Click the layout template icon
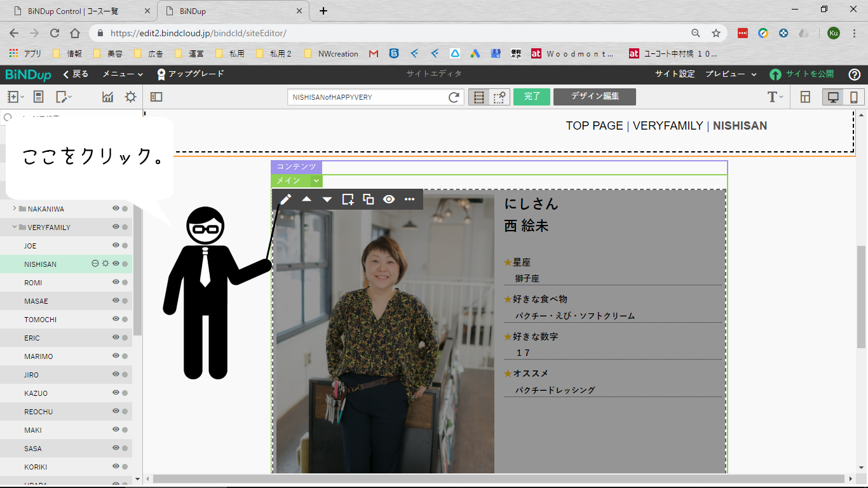This screenshot has width=868, height=488. [805, 97]
